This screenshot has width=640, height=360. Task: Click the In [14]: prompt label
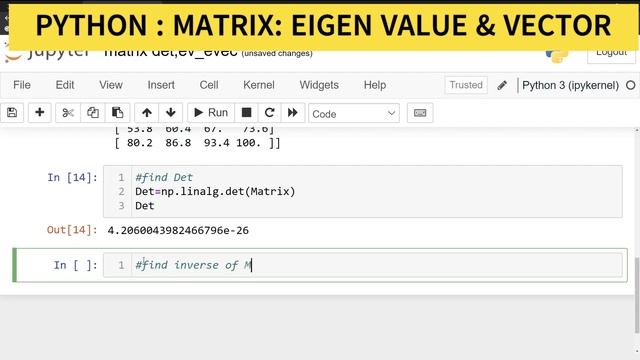pos(73,177)
